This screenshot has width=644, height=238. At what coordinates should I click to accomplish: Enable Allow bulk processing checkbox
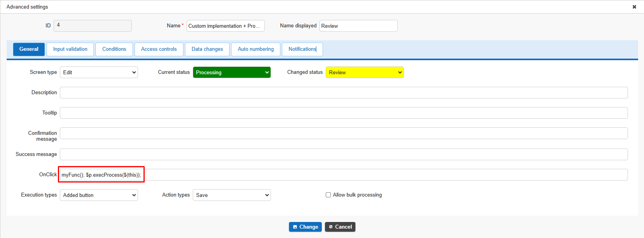[x=328, y=195]
